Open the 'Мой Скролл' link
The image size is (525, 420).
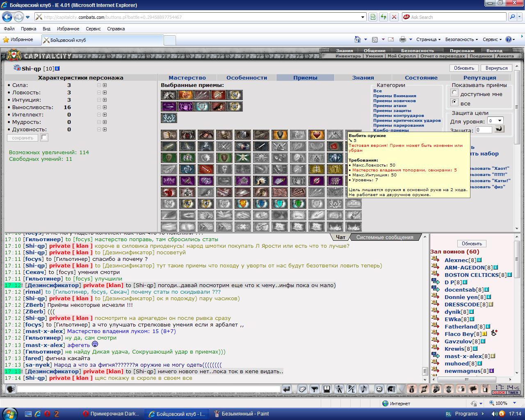click(x=401, y=56)
